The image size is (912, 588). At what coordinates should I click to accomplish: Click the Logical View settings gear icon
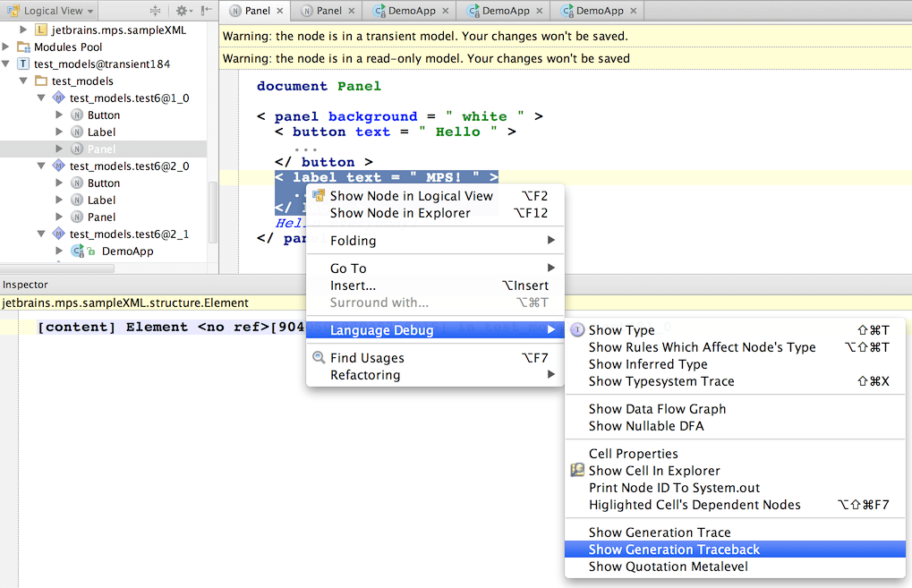[183, 11]
